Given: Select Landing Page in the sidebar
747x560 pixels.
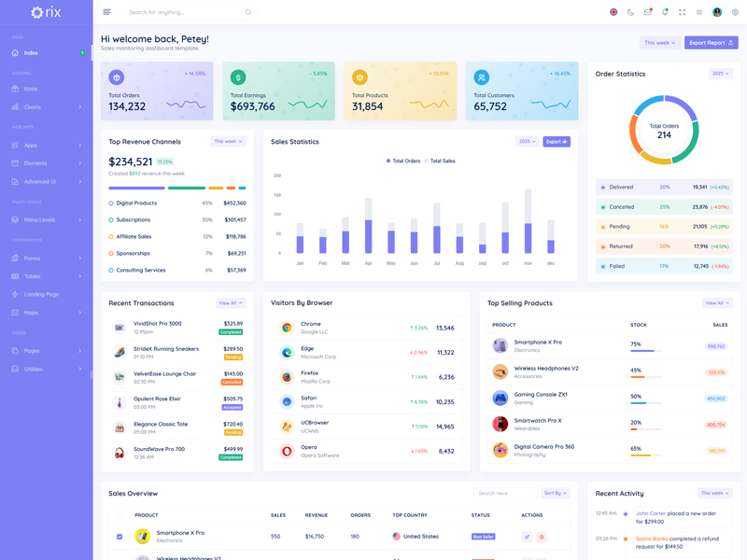Looking at the screenshot, I should [46, 294].
